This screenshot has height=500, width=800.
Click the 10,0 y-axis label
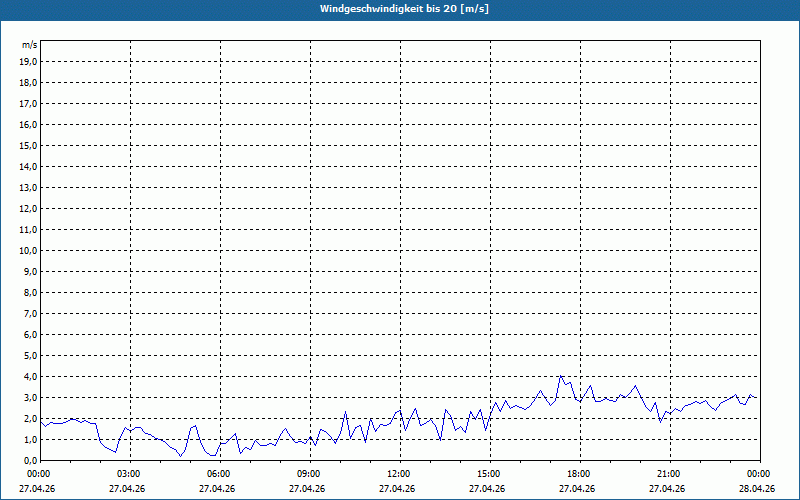click(x=30, y=251)
